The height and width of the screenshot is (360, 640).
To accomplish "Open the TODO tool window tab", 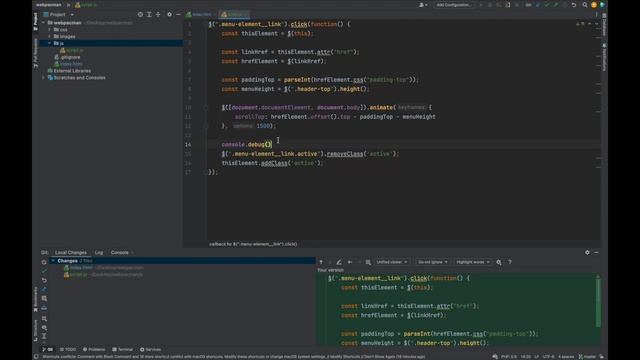I will coord(68,349).
